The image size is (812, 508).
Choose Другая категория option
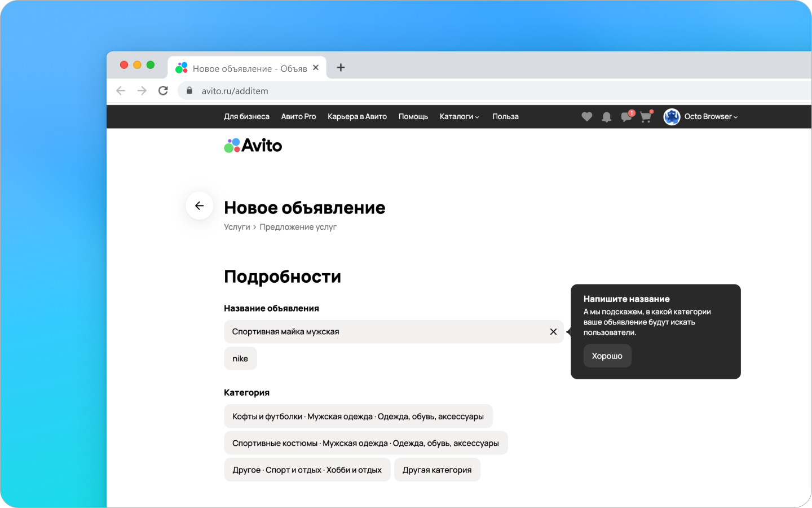coord(437,470)
